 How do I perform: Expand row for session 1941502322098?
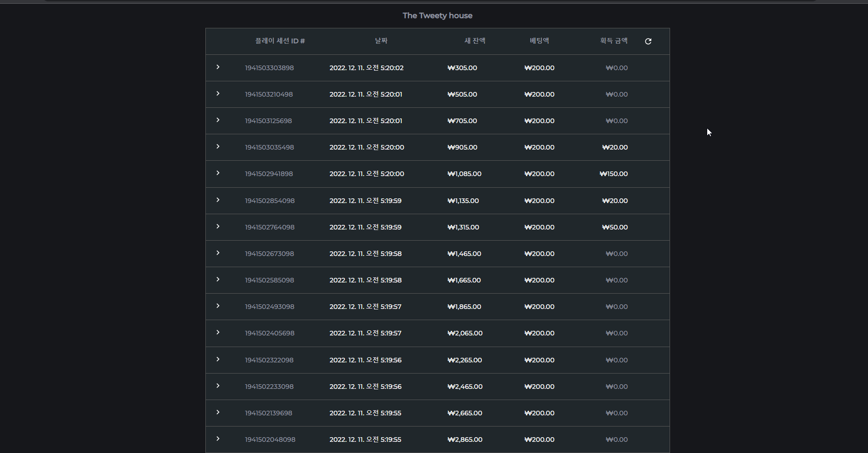tap(218, 360)
